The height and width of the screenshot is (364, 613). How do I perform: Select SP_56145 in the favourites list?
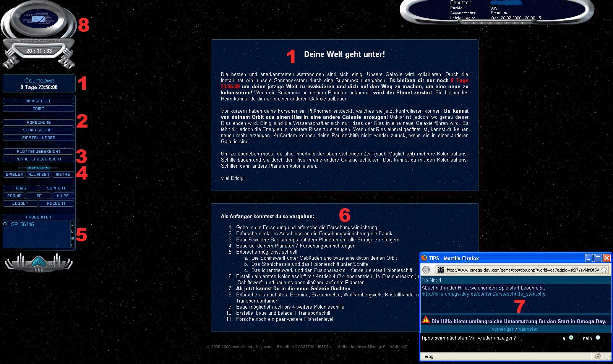tap(22, 225)
